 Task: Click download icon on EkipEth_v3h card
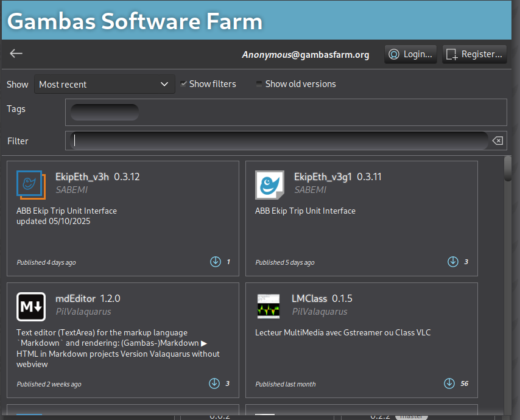215,262
